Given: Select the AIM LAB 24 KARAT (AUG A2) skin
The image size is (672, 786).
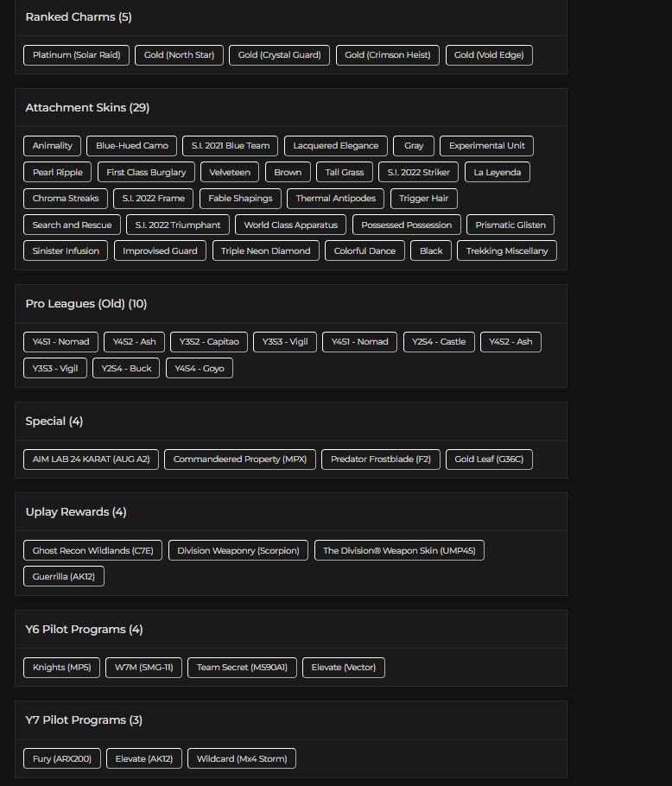Looking at the screenshot, I should click(91, 460).
